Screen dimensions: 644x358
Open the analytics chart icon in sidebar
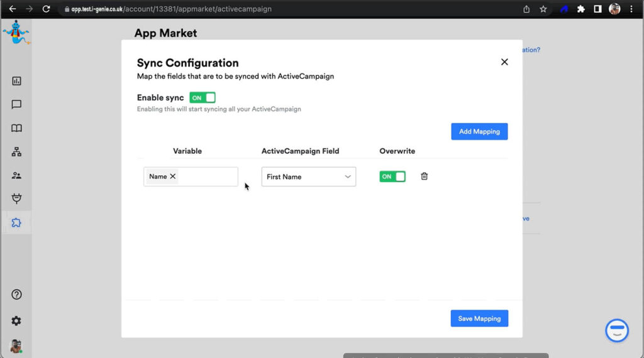click(x=16, y=81)
